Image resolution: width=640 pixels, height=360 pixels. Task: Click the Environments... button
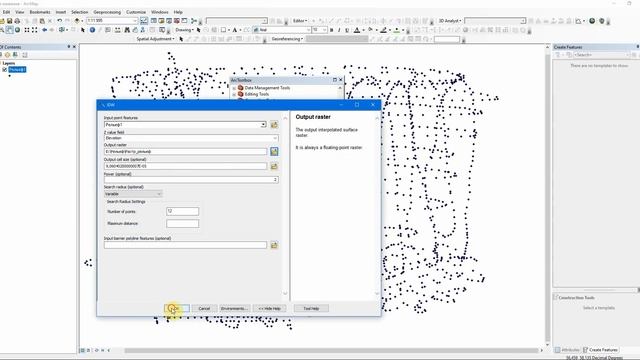(234, 309)
